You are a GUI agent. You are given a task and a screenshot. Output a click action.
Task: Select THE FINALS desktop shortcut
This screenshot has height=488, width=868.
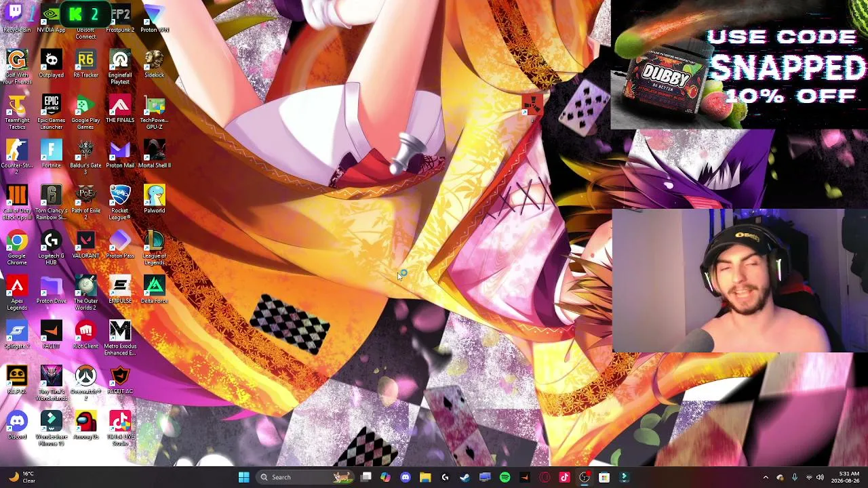point(120,110)
